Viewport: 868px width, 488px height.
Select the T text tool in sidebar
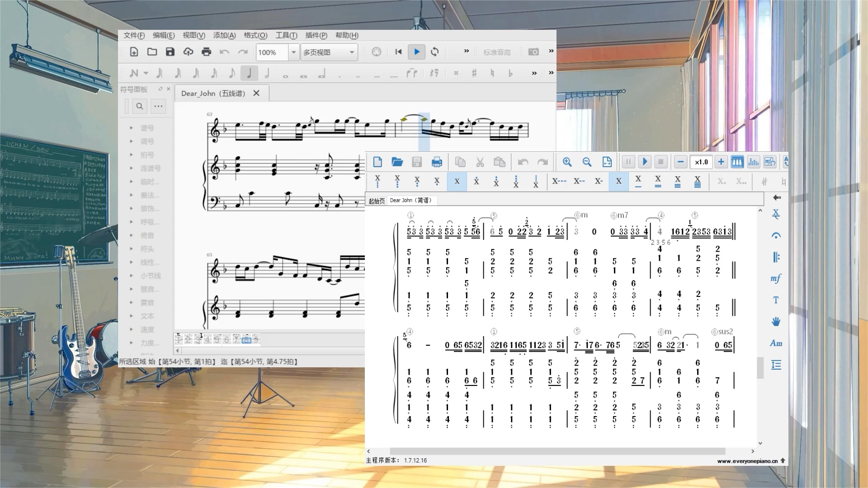coord(776,300)
